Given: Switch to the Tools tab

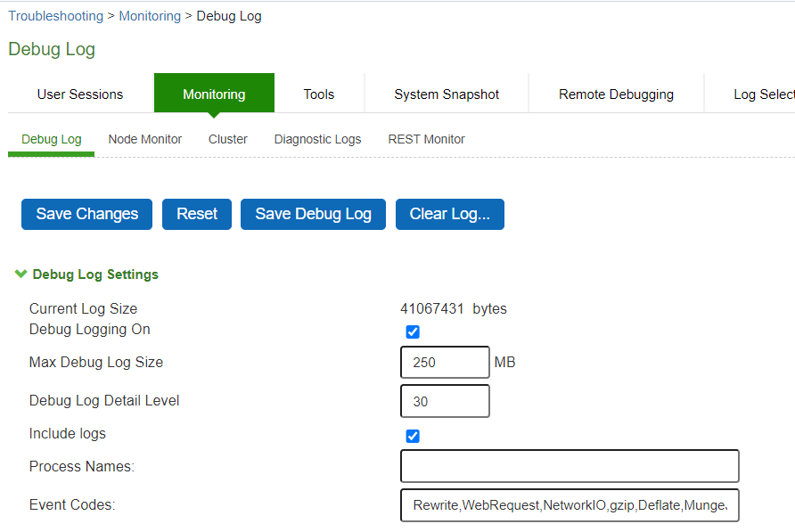Looking at the screenshot, I should pos(318,93).
